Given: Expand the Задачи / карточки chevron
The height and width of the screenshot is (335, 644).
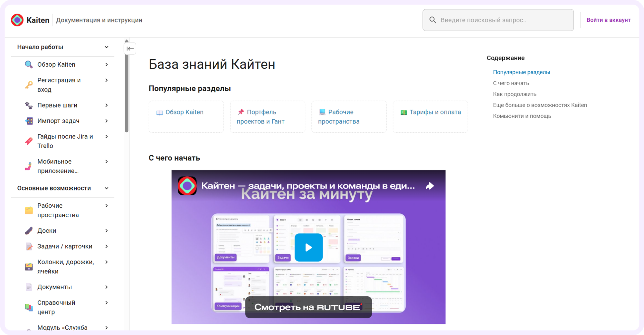Looking at the screenshot, I should (x=107, y=247).
